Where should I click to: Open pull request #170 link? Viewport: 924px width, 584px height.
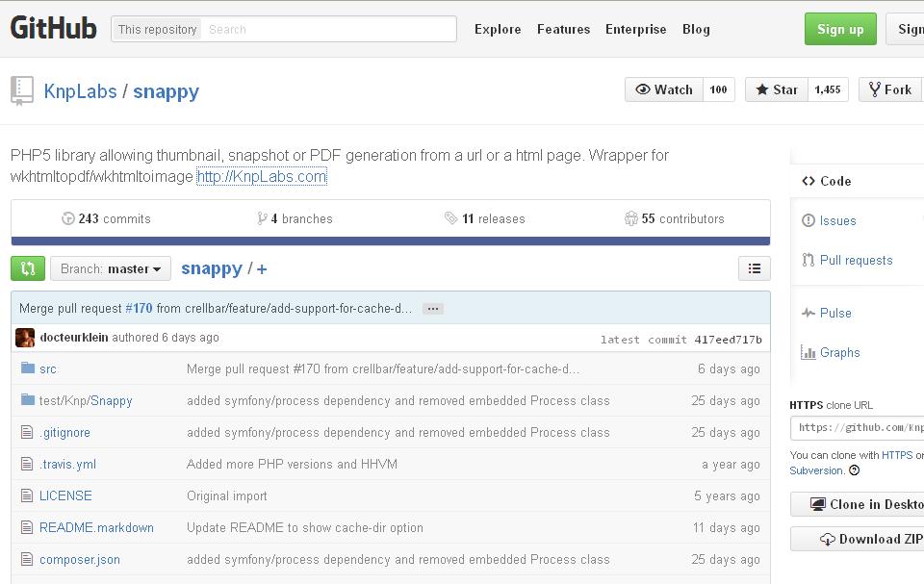tap(139, 308)
